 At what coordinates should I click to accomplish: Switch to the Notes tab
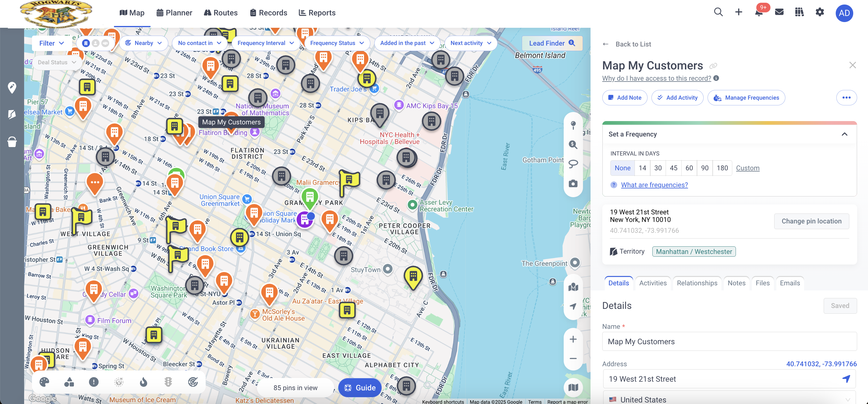pyautogui.click(x=736, y=283)
